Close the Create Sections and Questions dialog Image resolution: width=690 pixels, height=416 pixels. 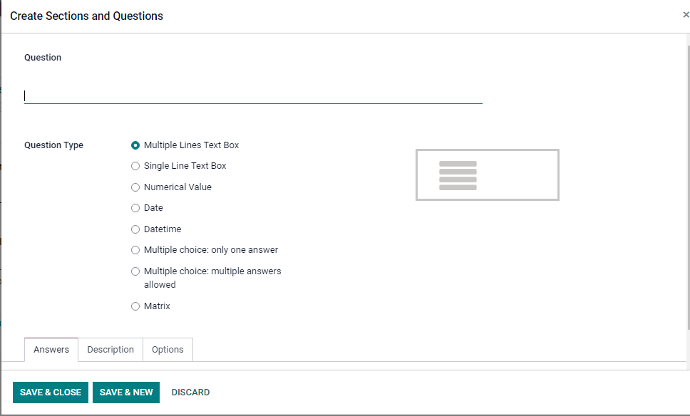[x=685, y=15]
